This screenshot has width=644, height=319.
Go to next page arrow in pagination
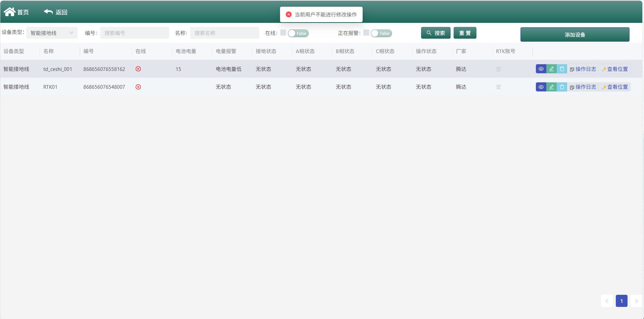pos(636,301)
